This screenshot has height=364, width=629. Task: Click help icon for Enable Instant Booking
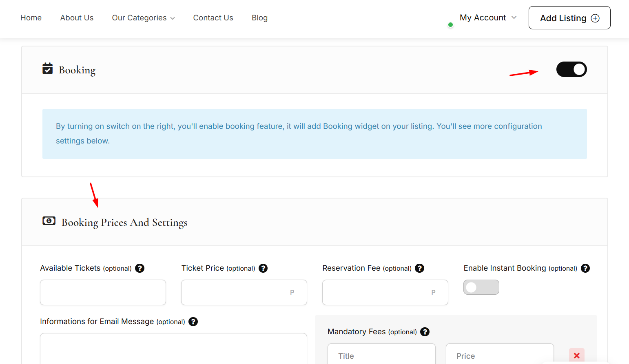point(585,268)
